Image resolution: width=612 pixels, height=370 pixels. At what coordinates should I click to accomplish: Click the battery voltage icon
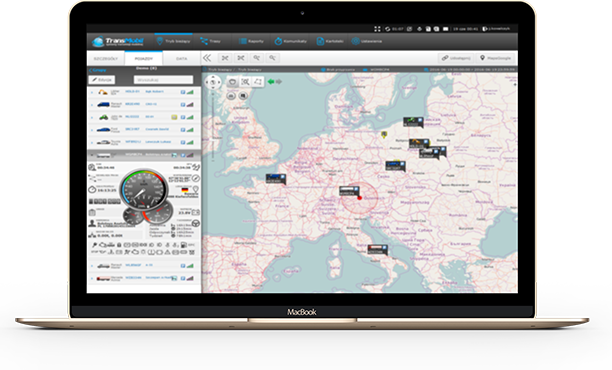[x=196, y=212]
